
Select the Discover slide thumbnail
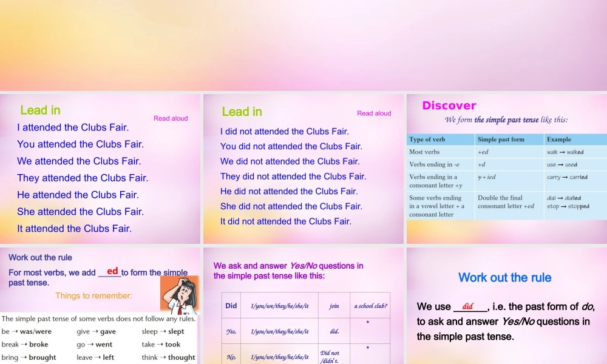coord(506,169)
